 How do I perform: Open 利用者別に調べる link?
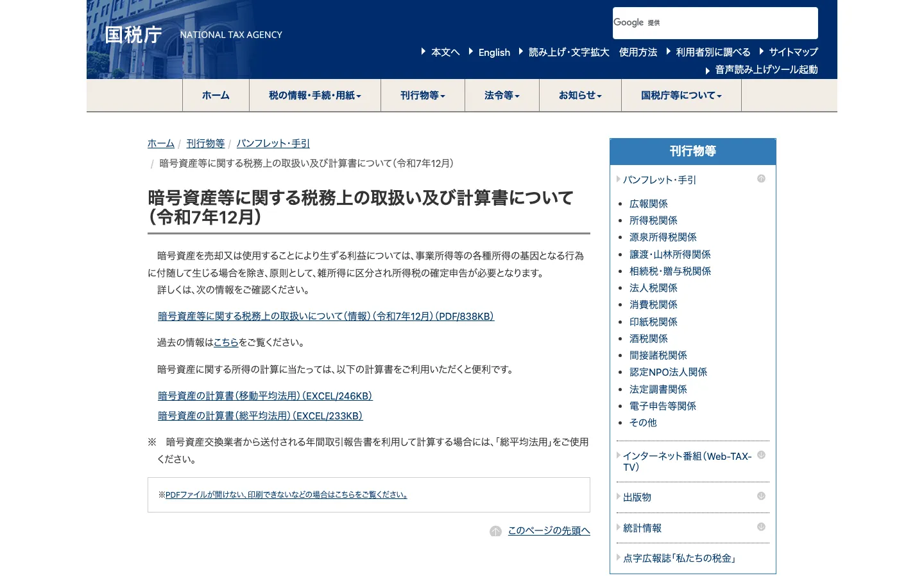(713, 52)
